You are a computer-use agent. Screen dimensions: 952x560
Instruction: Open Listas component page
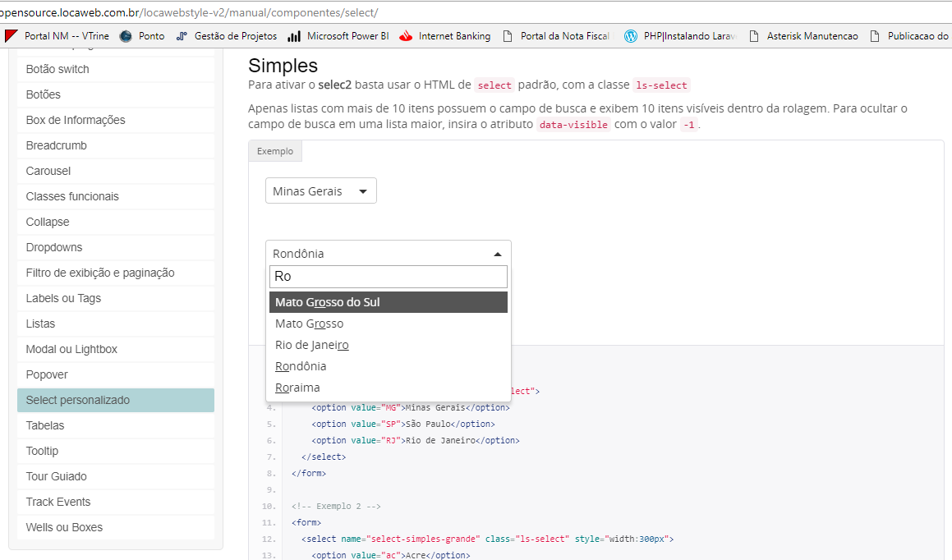(x=115, y=324)
